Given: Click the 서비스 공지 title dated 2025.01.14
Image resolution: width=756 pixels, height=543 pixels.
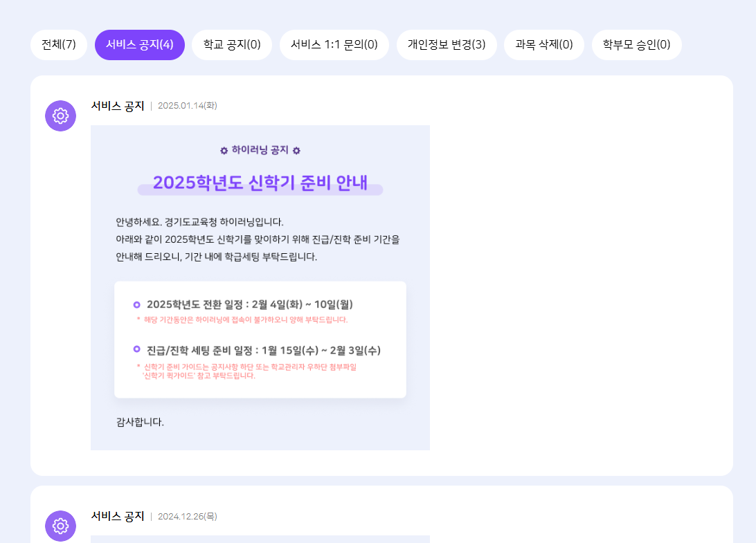Looking at the screenshot, I should (118, 106).
